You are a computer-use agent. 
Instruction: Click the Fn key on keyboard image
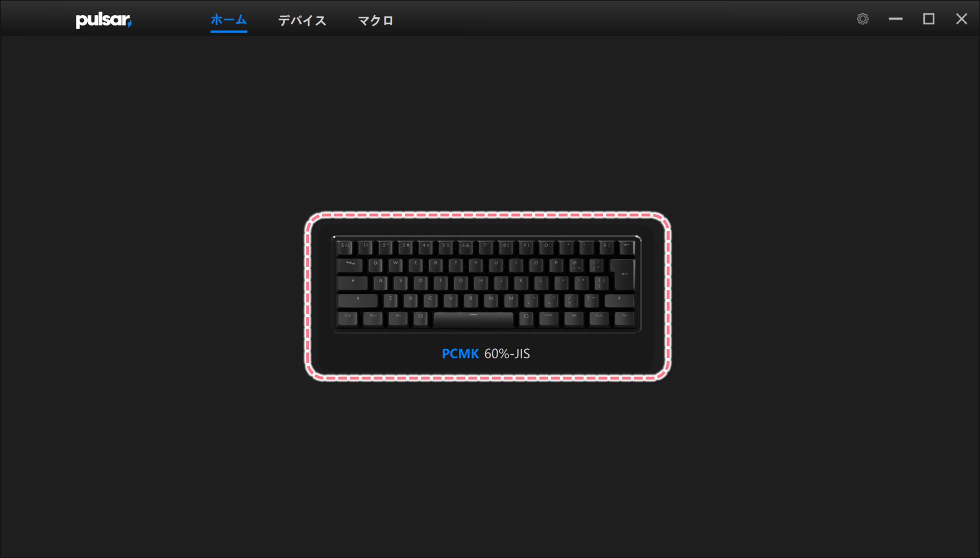tap(624, 318)
